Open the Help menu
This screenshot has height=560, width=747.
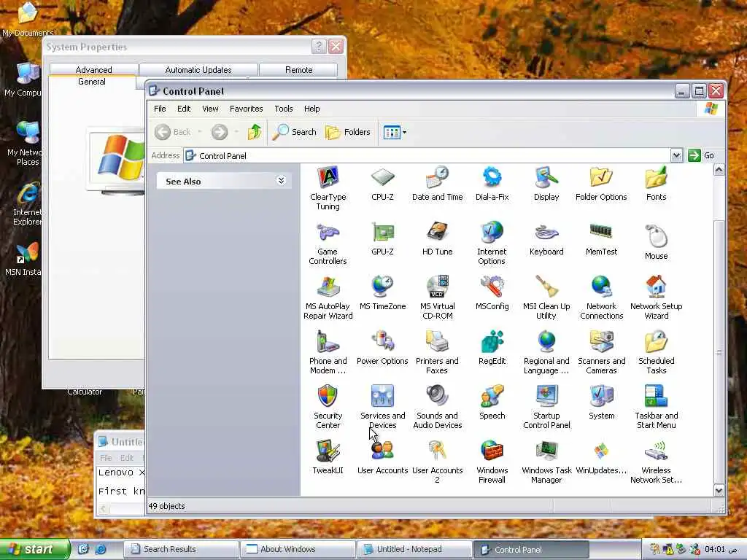[x=312, y=109]
